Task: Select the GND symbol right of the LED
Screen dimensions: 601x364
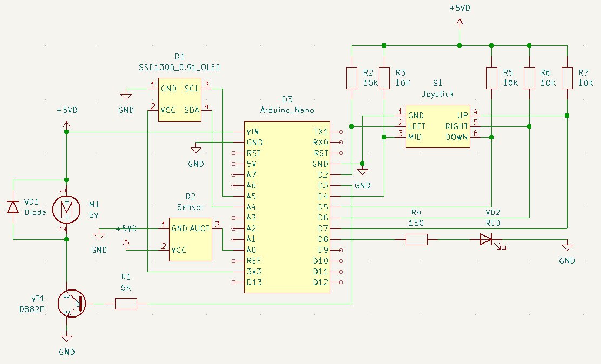Action: [566, 247]
